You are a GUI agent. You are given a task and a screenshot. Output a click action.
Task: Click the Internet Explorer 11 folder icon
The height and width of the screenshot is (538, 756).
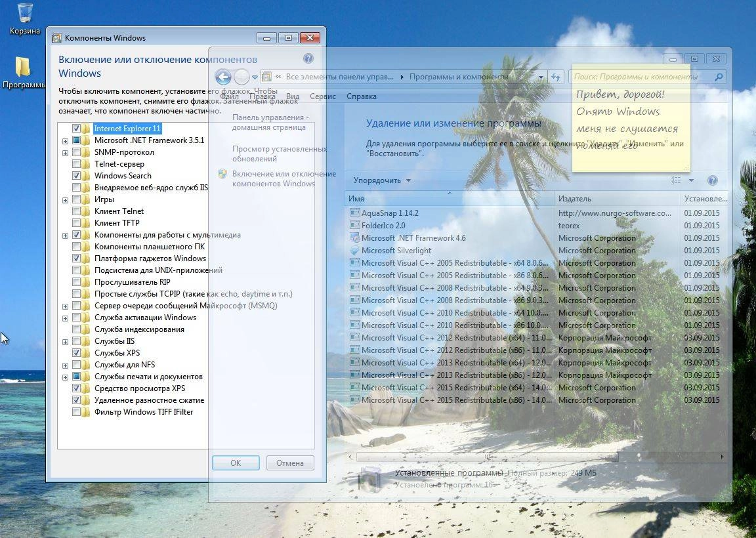click(x=87, y=128)
